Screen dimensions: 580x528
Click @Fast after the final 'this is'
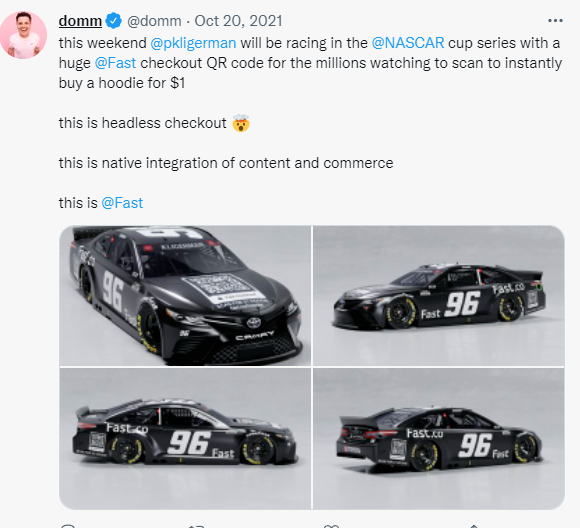(x=122, y=203)
